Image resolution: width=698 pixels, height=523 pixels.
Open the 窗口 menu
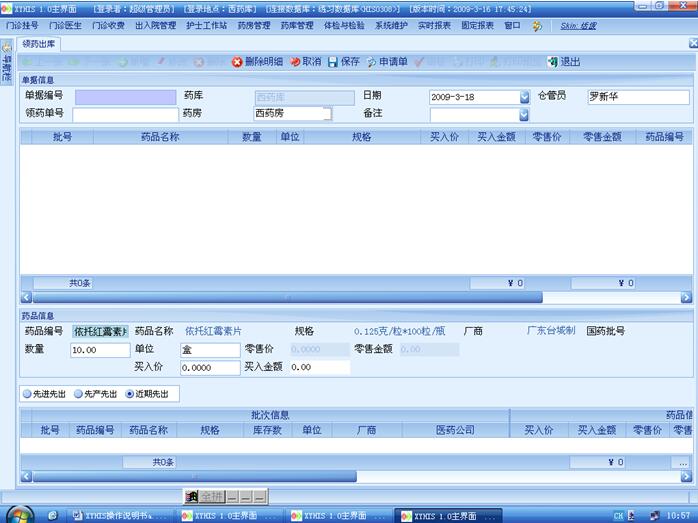512,25
